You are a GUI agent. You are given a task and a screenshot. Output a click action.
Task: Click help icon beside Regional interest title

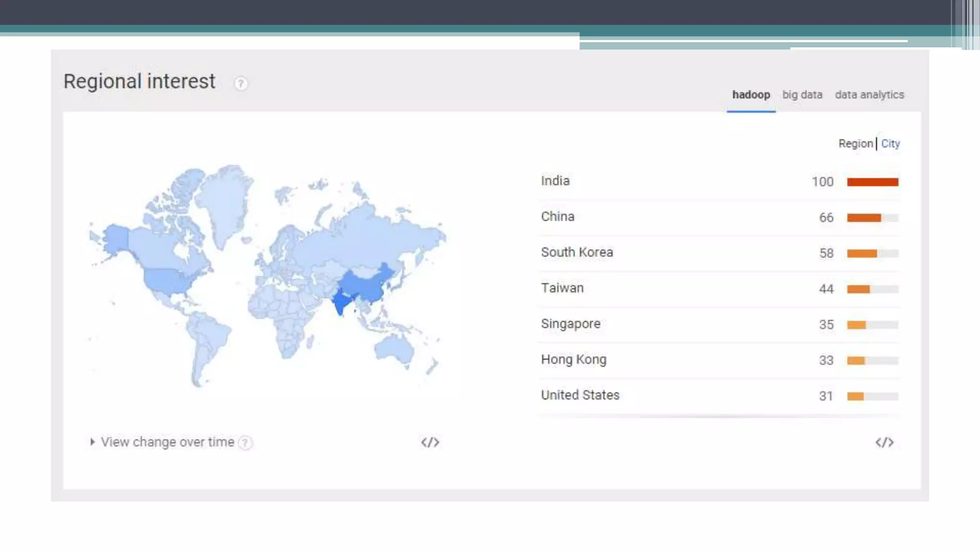[x=241, y=84]
